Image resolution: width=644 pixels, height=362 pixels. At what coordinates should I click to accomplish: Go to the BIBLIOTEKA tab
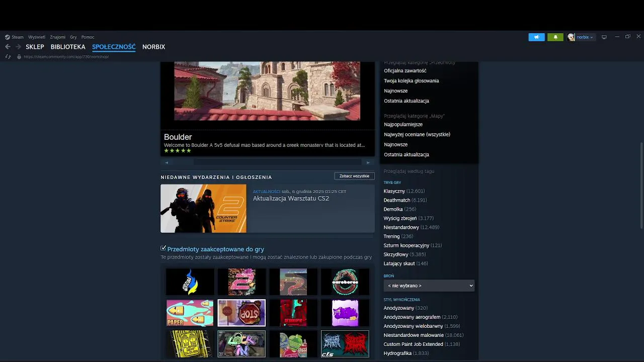pos(68,47)
